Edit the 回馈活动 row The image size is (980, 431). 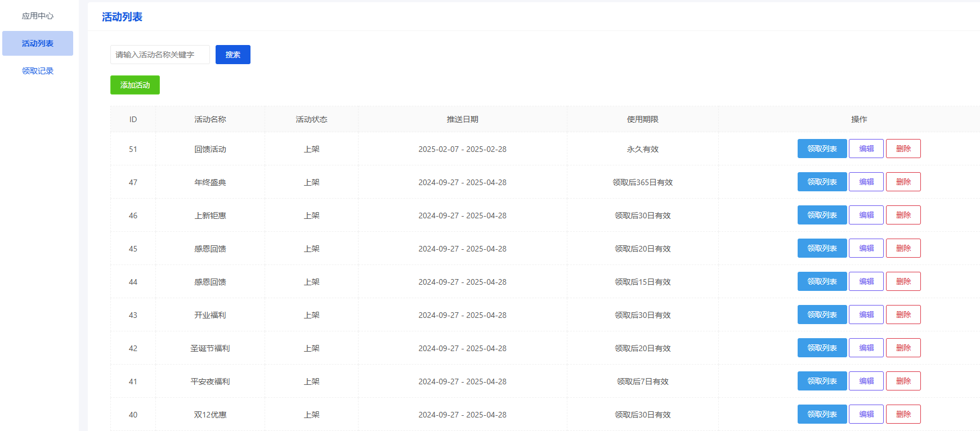(x=866, y=149)
